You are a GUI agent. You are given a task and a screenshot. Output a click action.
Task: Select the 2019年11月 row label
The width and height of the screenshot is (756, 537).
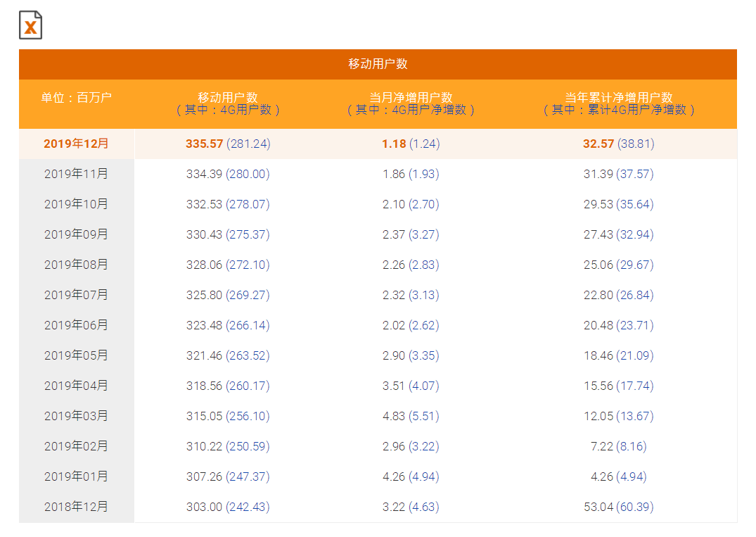click(76, 174)
